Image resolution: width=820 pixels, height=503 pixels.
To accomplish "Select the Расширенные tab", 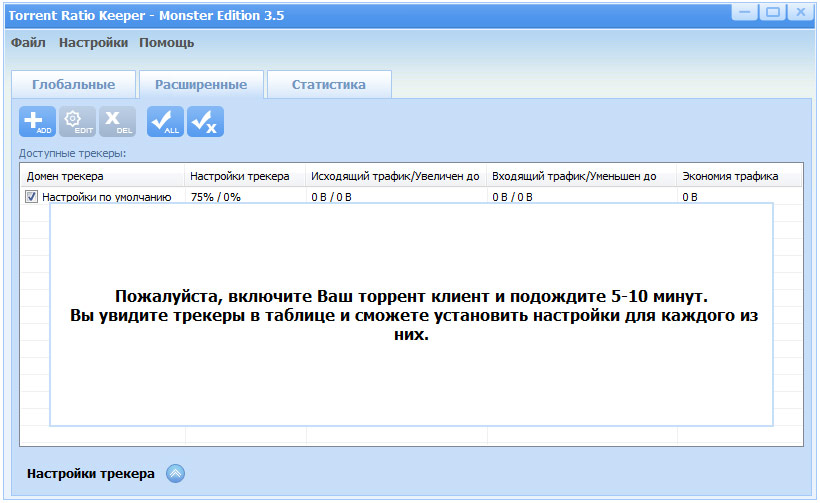I will tap(201, 85).
